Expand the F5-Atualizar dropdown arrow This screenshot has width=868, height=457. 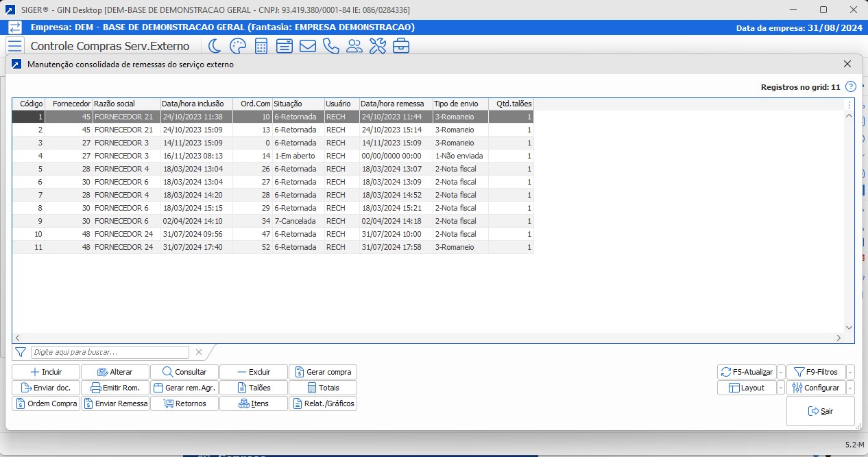781,372
